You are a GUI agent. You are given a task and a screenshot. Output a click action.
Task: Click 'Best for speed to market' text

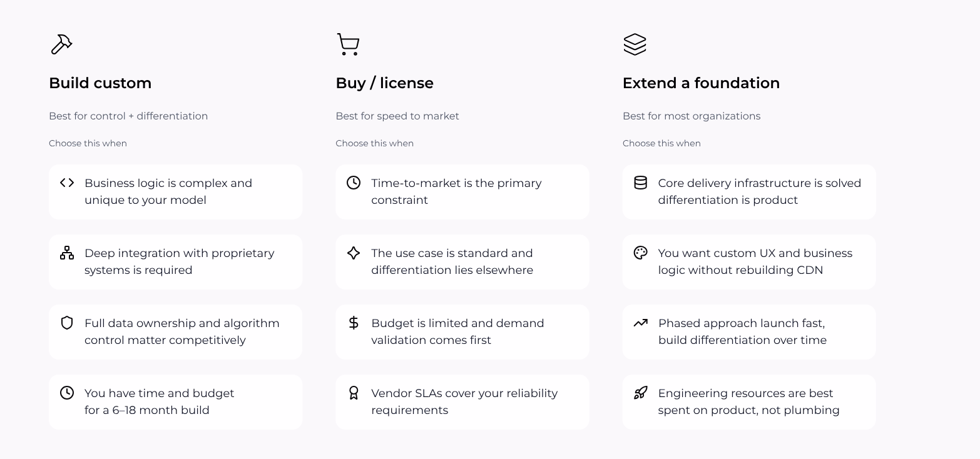[x=397, y=116]
